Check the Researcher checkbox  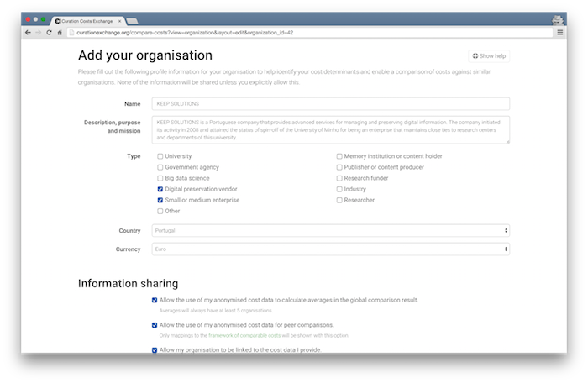coord(339,200)
